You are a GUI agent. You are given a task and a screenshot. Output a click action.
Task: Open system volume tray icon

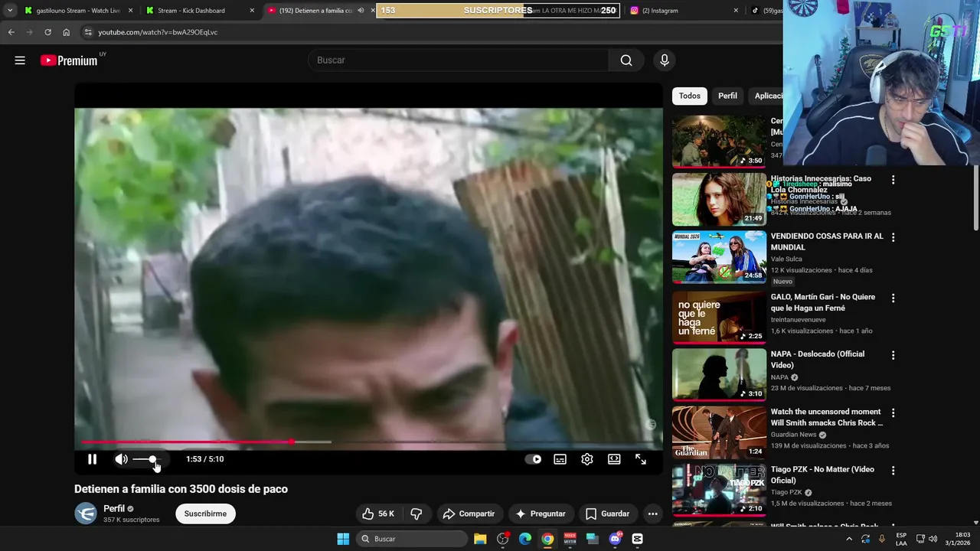(933, 539)
